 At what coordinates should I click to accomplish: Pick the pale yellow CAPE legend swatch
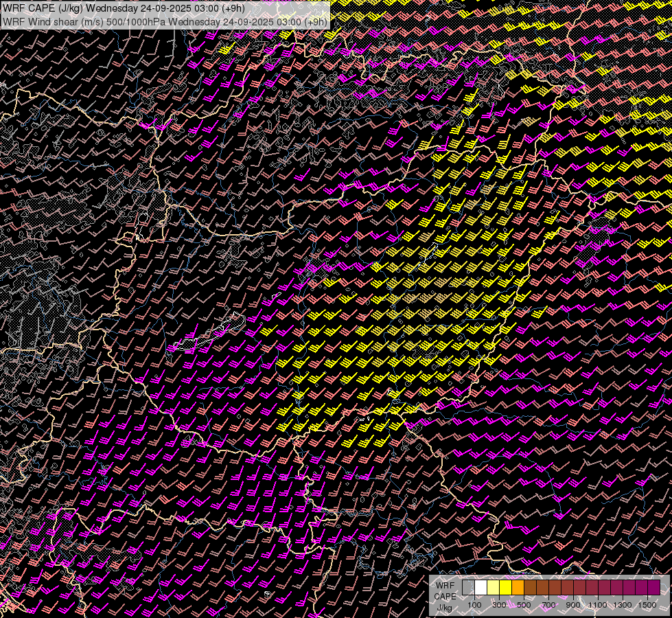coord(493,587)
